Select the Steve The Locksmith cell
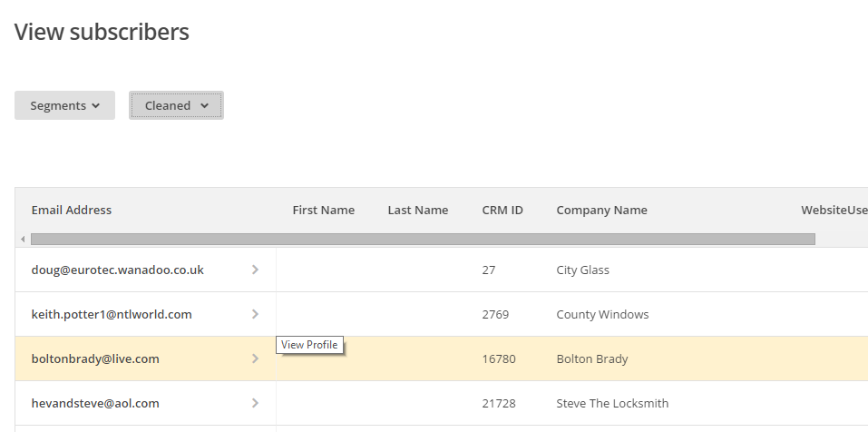Viewport: 868px width, 432px height. [x=612, y=403]
